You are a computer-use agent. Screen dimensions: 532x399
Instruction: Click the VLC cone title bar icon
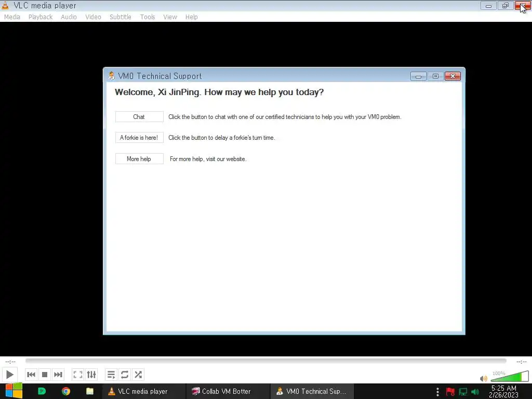pyautogui.click(x=5, y=5)
